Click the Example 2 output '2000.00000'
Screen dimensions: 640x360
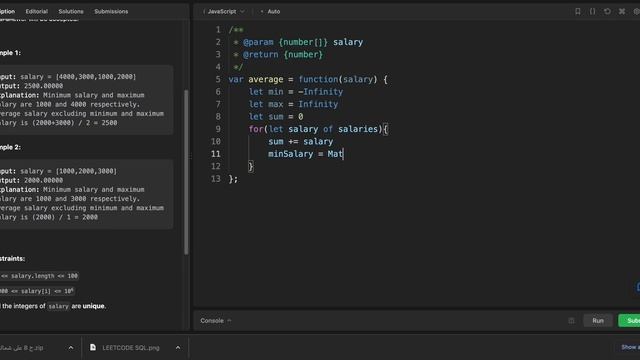43,180
